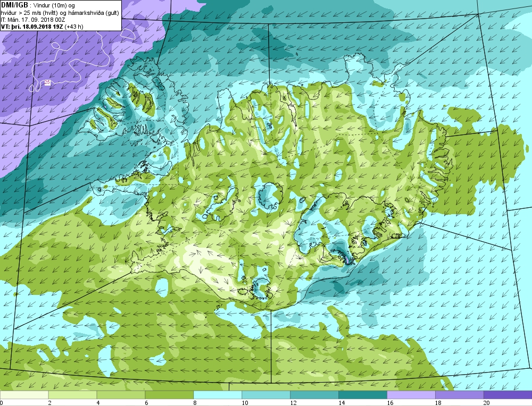
Task: Click the legend value '4'
Action: pyautogui.click(x=98, y=403)
